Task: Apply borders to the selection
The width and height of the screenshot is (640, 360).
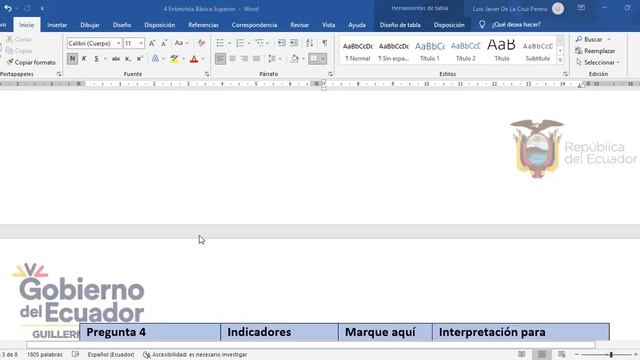Action: [x=313, y=59]
